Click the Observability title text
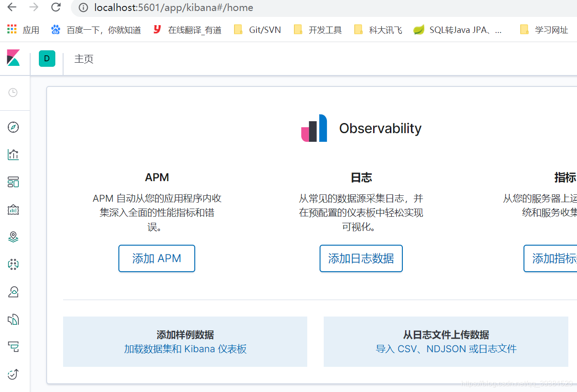 [380, 129]
